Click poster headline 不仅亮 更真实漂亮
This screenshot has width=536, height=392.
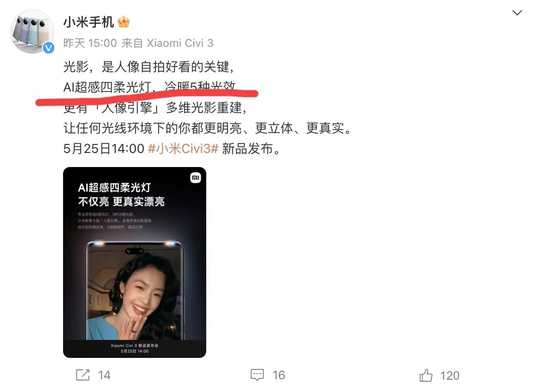click(x=121, y=202)
